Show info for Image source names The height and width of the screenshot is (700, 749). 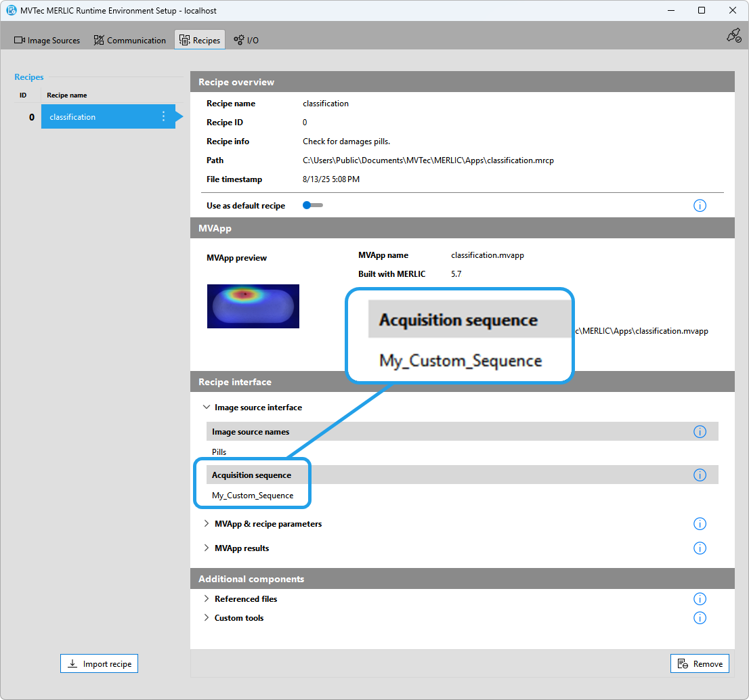(700, 432)
